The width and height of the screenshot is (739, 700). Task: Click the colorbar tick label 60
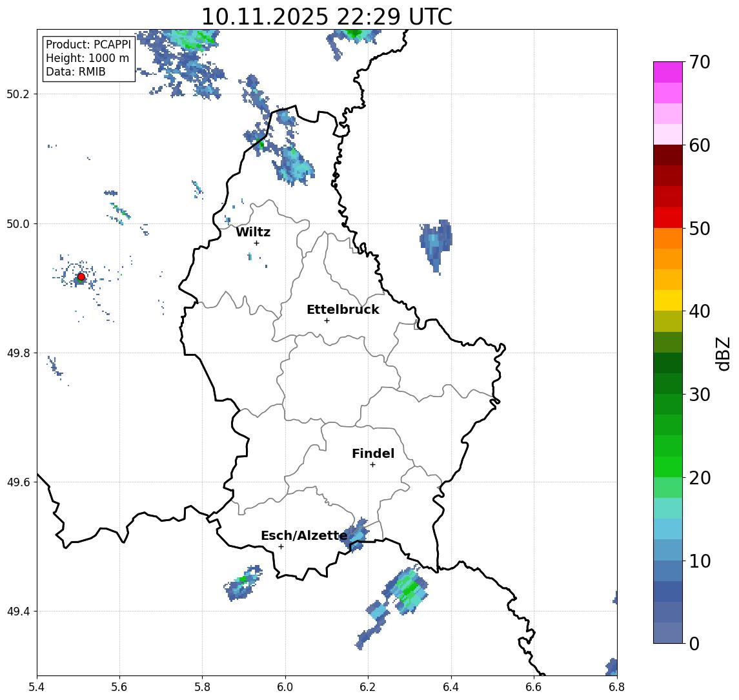pyautogui.click(x=700, y=145)
